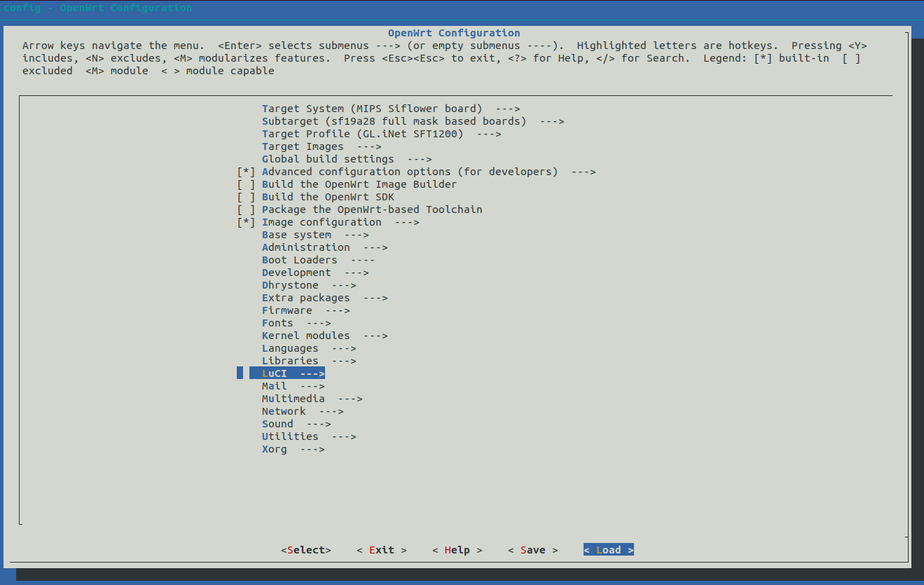Click the Exit button
Image resolution: width=924 pixels, height=585 pixels.
(381, 550)
